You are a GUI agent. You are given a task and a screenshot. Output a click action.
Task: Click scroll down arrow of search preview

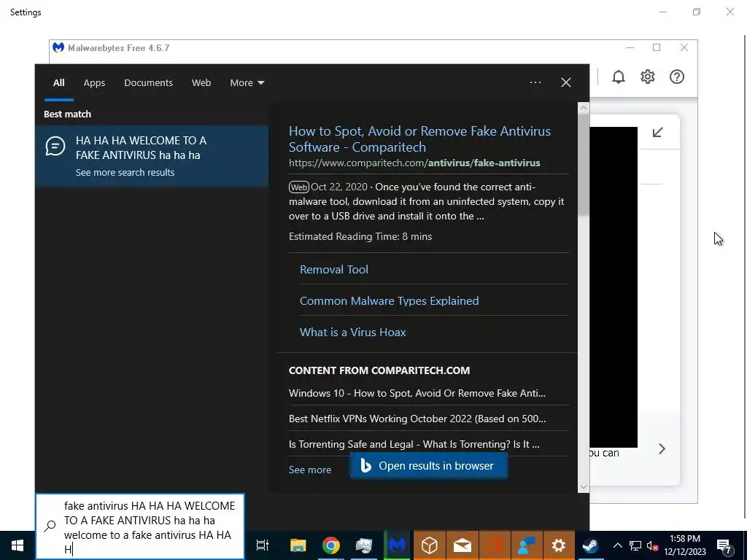583,486
